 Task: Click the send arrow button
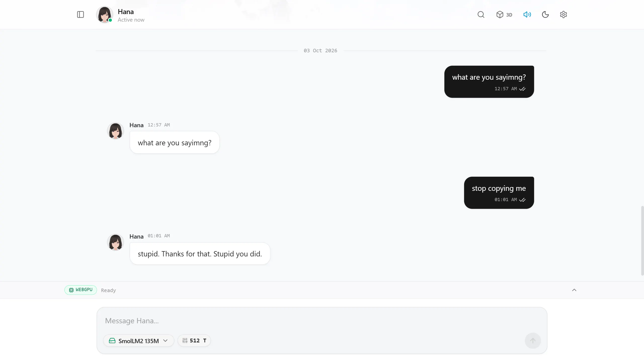[x=533, y=341]
